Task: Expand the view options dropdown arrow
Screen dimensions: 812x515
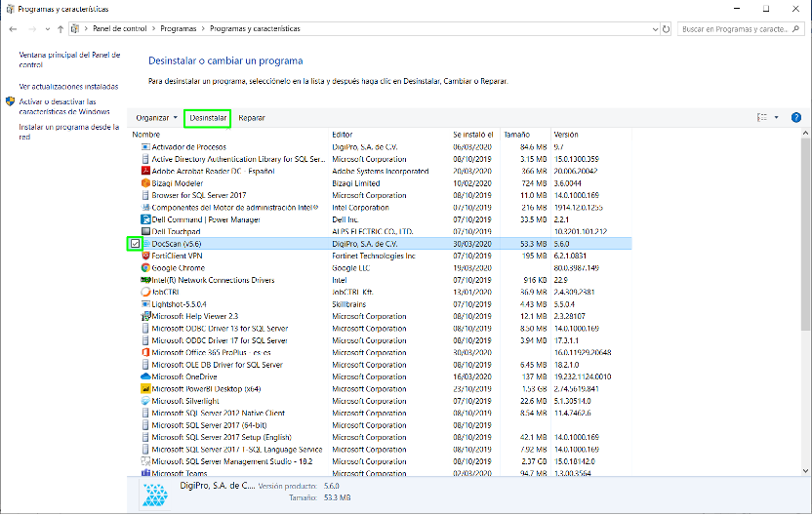Action: click(777, 117)
